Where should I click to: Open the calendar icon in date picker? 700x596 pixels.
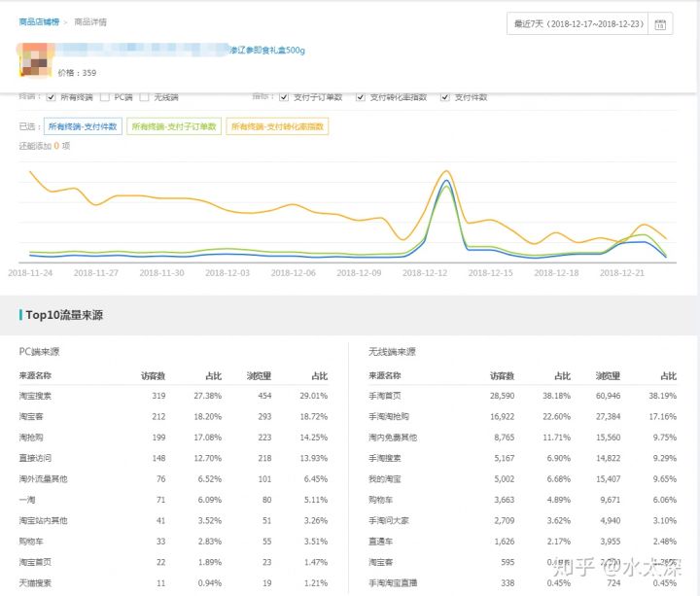click(x=660, y=23)
